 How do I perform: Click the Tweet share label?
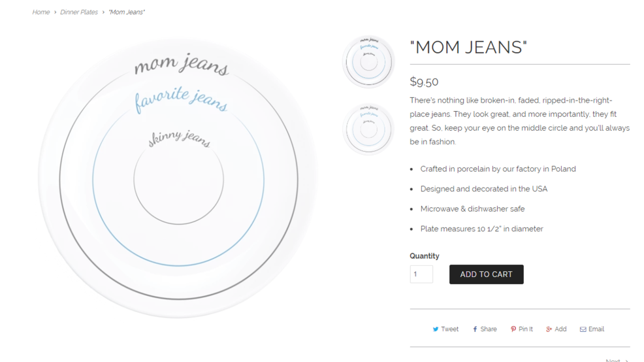450,329
